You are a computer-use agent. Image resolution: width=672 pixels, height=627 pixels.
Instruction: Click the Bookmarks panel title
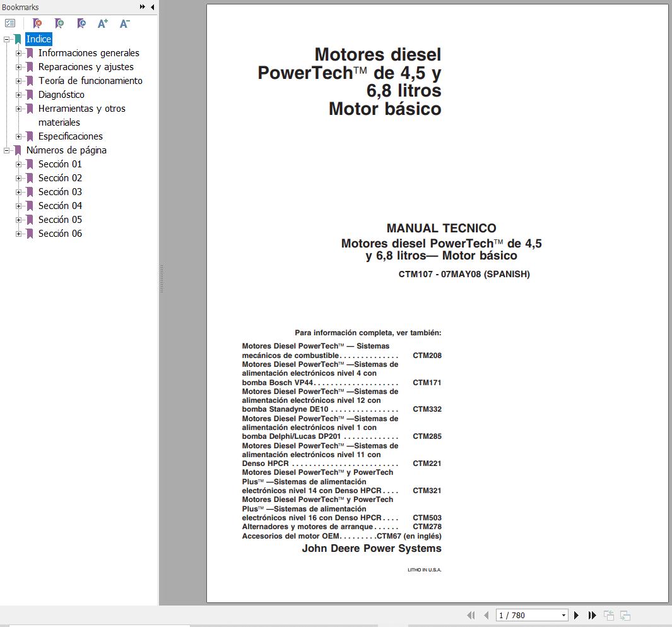click(20, 7)
